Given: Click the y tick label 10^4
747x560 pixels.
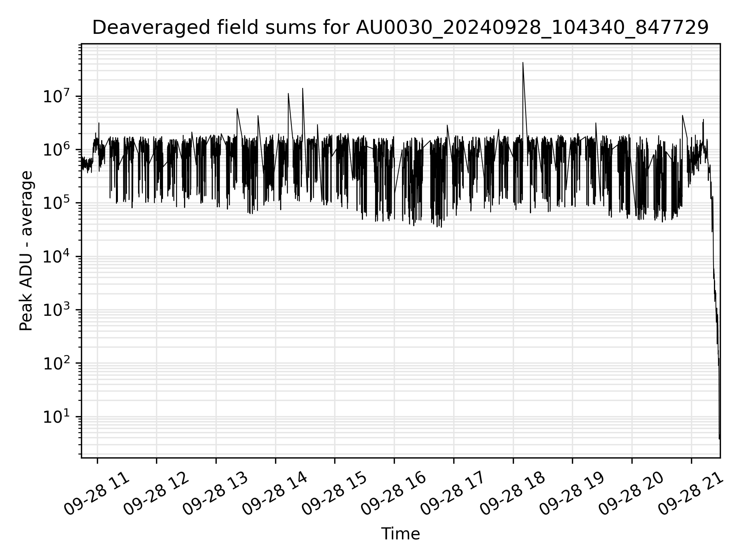Looking at the screenshot, I should pos(56,256).
